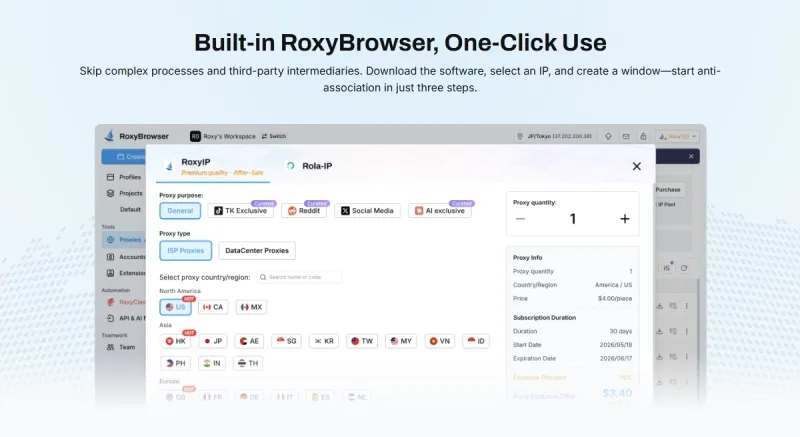The image size is (800, 437).
Task: Select the TH country option
Action: click(248, 363)
